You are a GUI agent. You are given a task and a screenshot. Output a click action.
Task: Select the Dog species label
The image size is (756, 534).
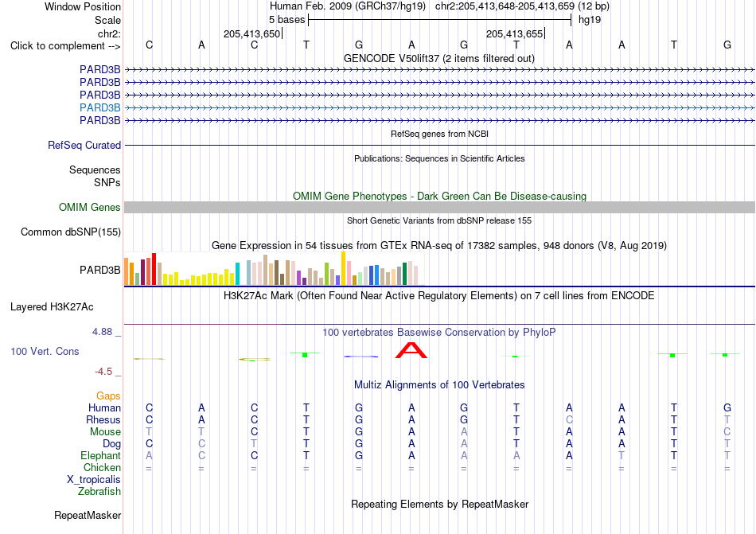[111, 443]
